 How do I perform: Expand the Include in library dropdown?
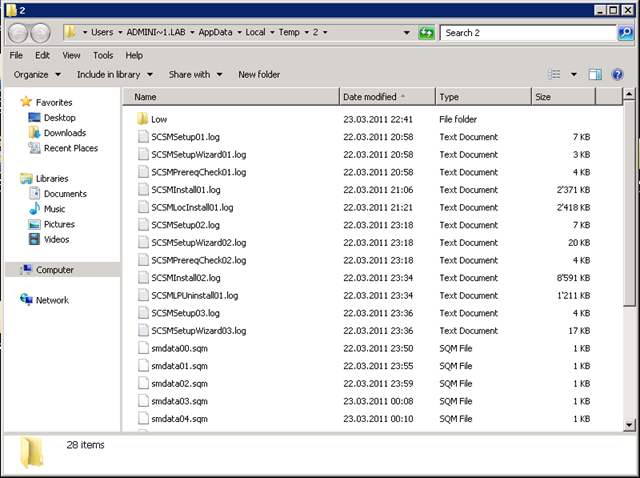click(x=114, y=74)
